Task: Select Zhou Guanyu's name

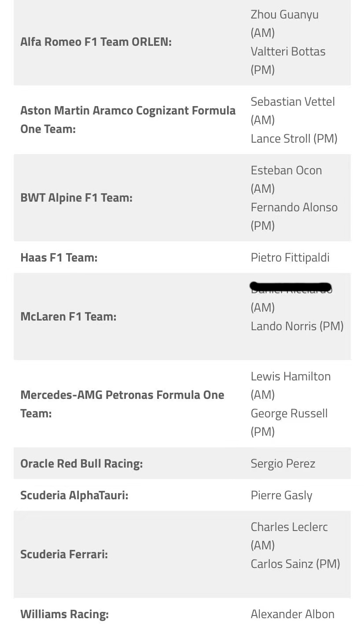Action: (284, 15)
